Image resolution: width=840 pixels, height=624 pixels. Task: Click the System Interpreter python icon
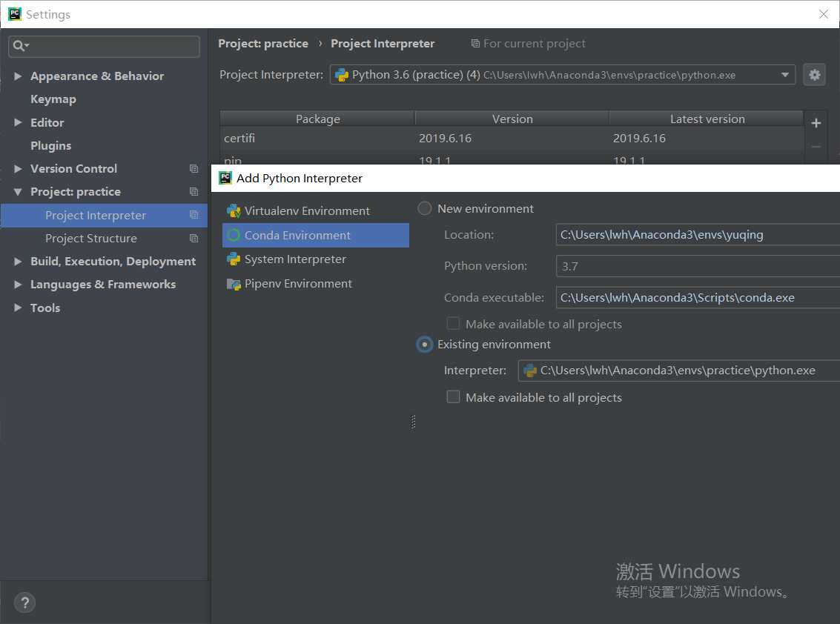coord(234,259)
